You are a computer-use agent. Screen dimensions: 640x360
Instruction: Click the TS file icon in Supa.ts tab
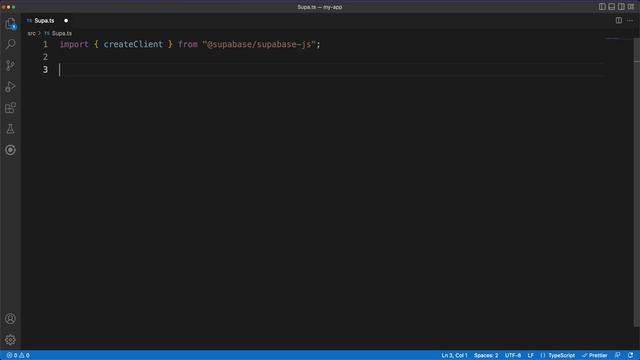pos(29,21)
